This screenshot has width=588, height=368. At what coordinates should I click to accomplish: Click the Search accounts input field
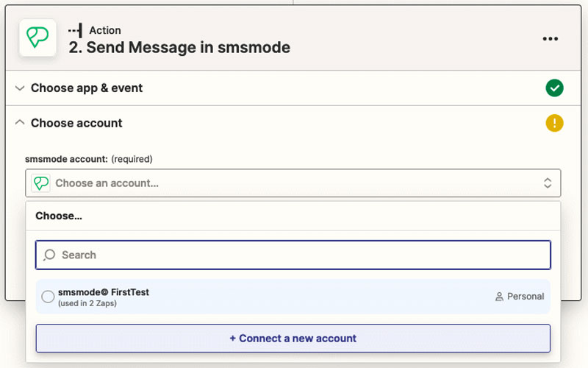pyautogui.click(x=293, y=255)
